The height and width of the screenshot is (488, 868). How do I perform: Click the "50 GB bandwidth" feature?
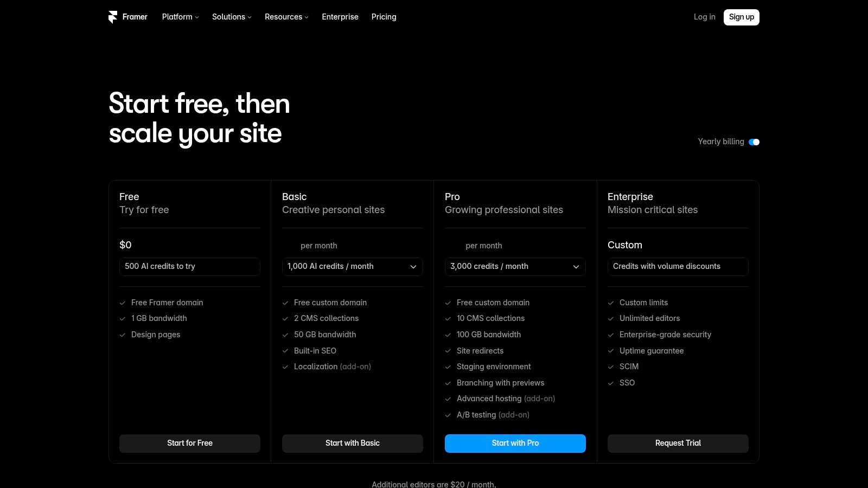click(x=325, y=335)
